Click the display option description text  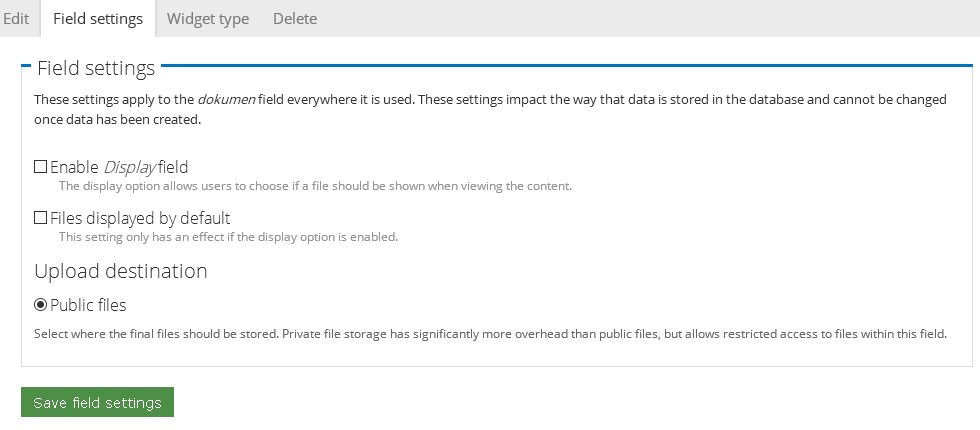(315, 186)
